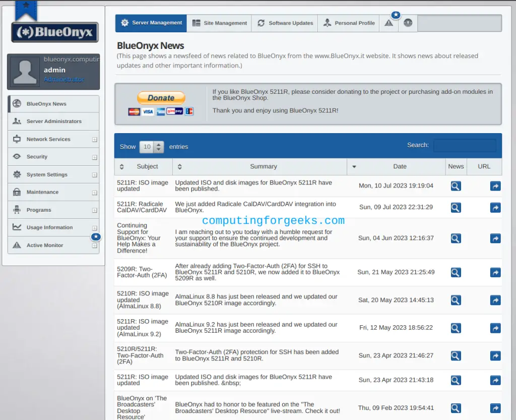516x420 pixels.
Task: Click the Active Monitor warning icon
Action: click(17, 245)
